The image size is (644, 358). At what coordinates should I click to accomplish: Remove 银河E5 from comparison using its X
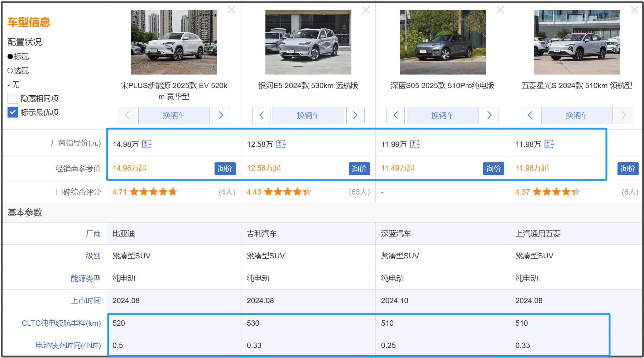pyautogui.click(x=366, y=10)
